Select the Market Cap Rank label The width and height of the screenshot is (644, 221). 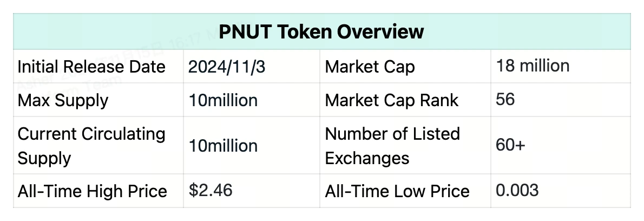coord(391,101)
